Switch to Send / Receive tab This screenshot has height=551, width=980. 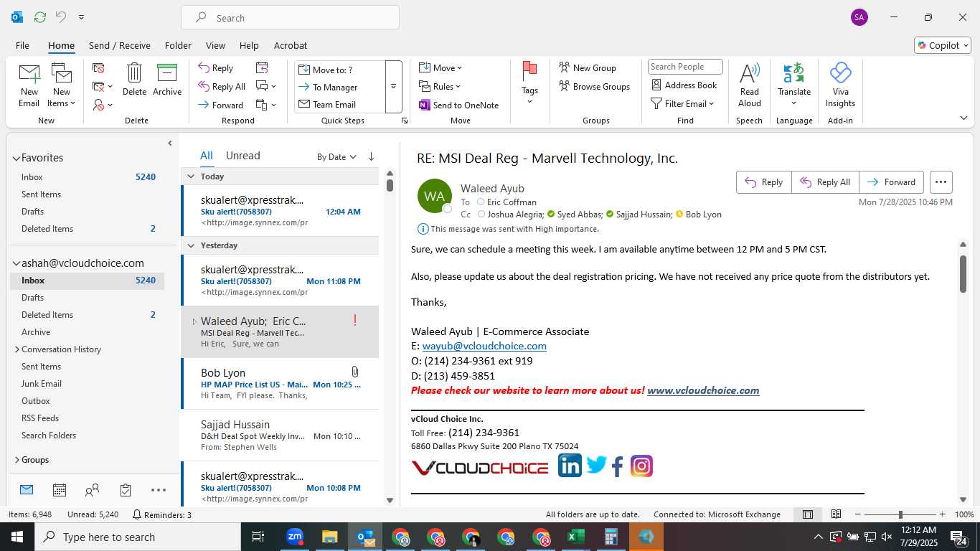click(120, 45)
